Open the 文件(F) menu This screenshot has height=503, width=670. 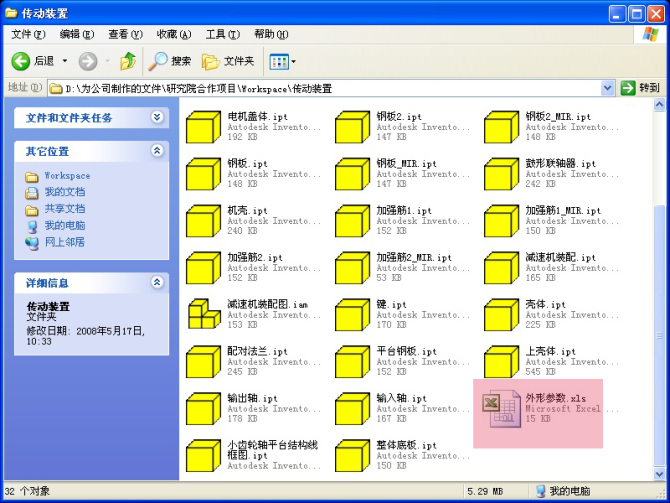[x=28, y=34]
